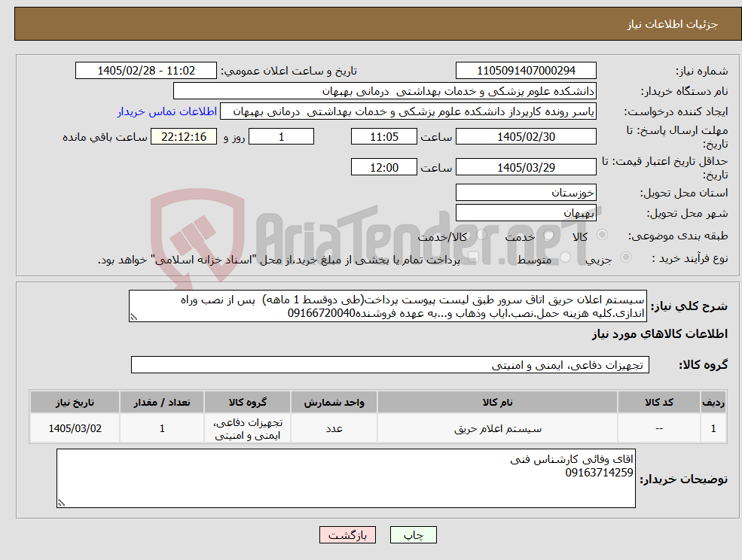Click the need number field 1105091407000294
This screenshot has width=742, height=560.
(x=526, y=71)
